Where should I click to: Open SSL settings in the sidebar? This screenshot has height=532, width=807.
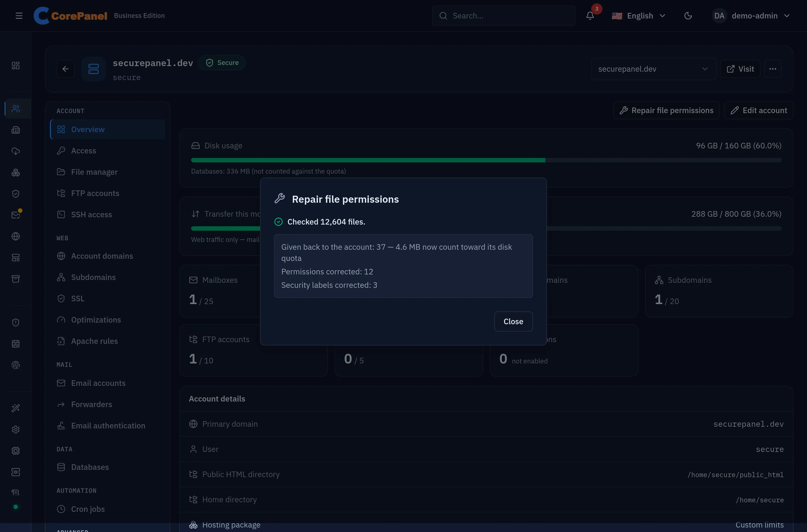(108, 298)
